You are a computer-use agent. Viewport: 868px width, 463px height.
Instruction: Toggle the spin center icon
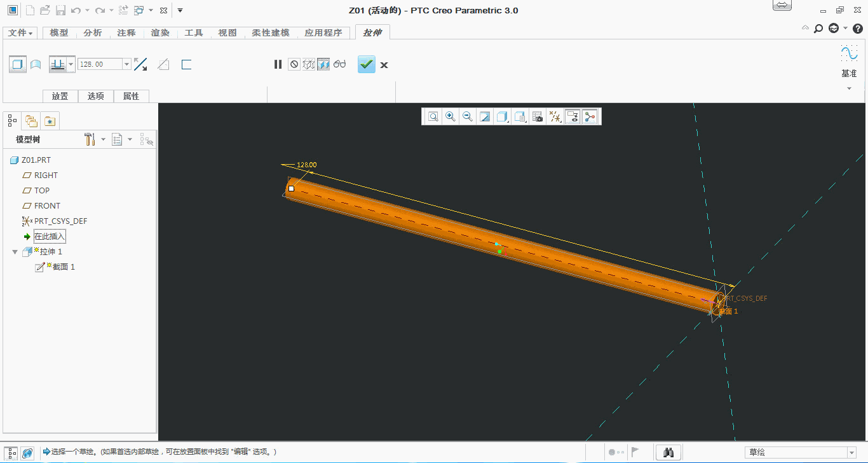590,116
